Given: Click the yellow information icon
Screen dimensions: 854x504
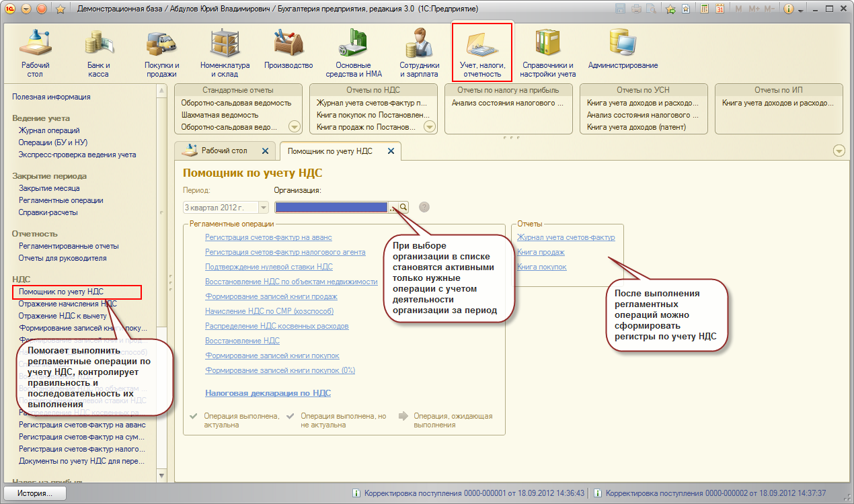Looking at the screenshot, I should [789, 9].
